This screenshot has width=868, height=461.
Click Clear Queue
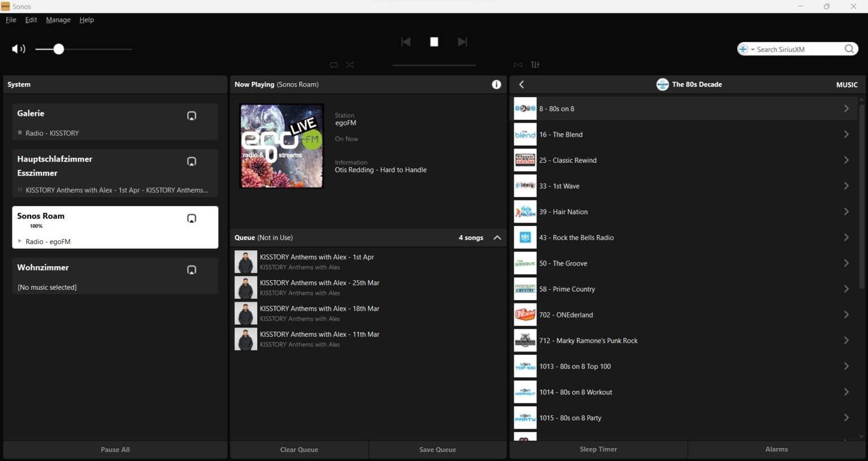click(299, 449)
